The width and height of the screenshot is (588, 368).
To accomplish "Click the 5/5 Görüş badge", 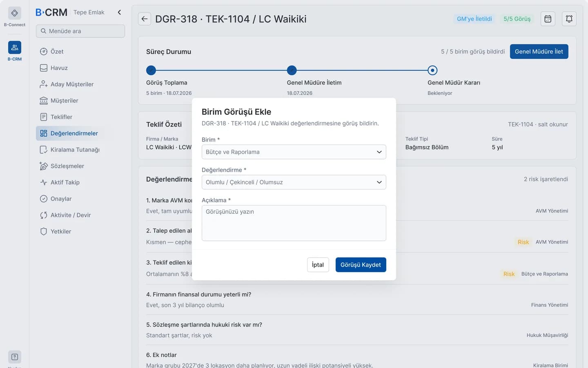I will [x=517, y=19].
